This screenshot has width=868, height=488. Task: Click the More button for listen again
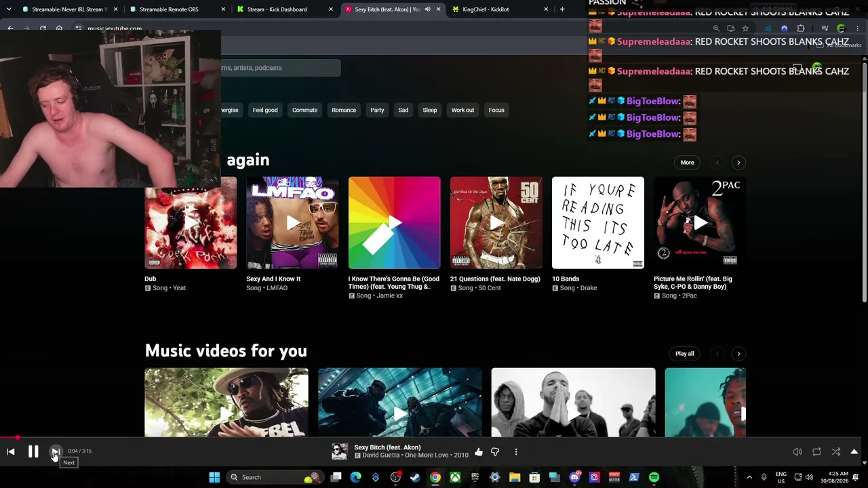tap(687, 163)
